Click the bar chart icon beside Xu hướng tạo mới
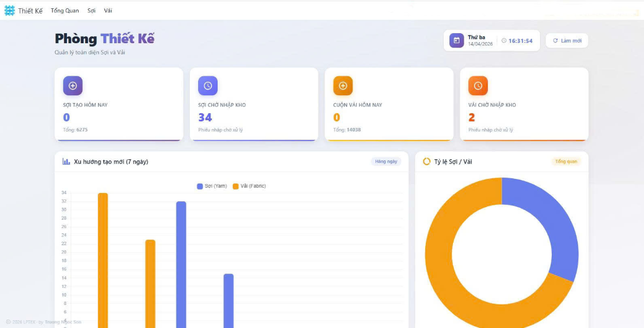 [x=66, y=162]
